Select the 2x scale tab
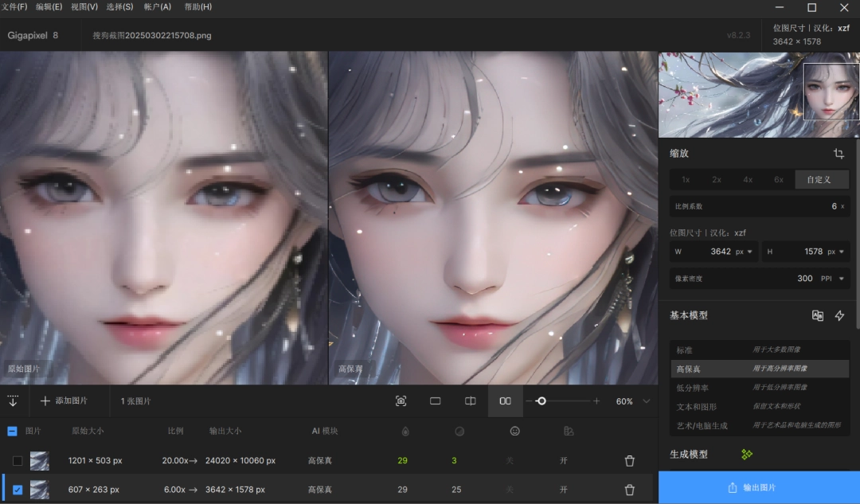860x504 pixels. point(717,179)
